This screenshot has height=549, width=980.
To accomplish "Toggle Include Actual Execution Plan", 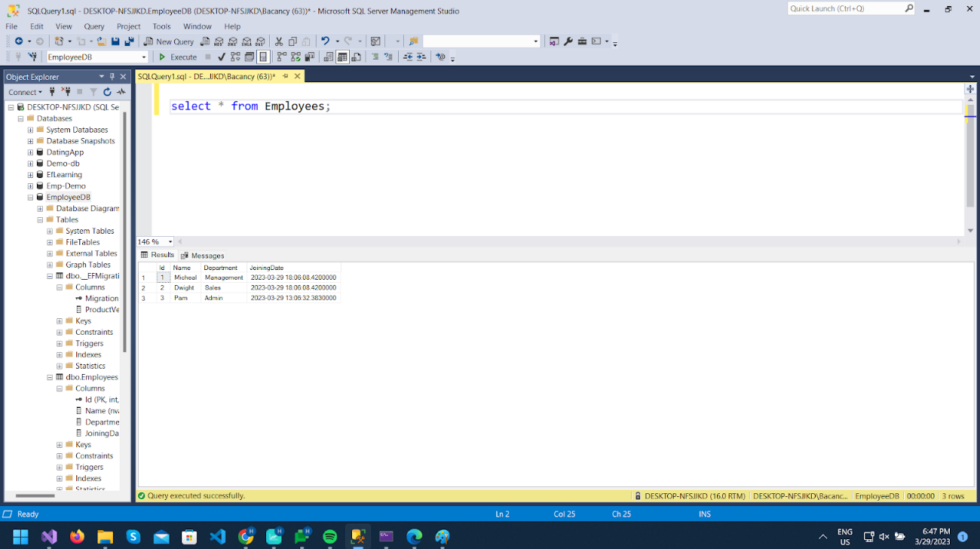I will pos(282,57).
